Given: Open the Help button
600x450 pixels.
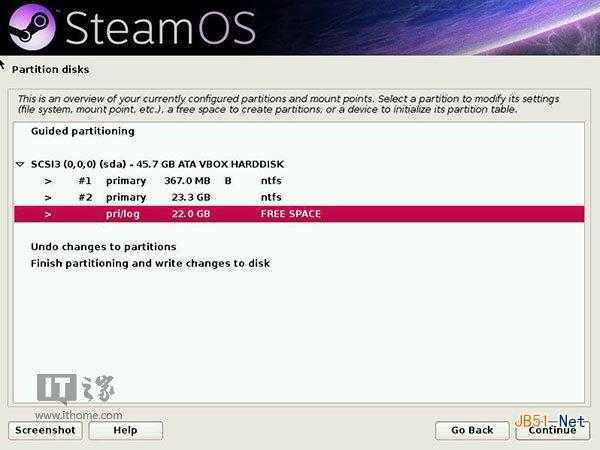Looking at the screenshot, I should point(126,430).
